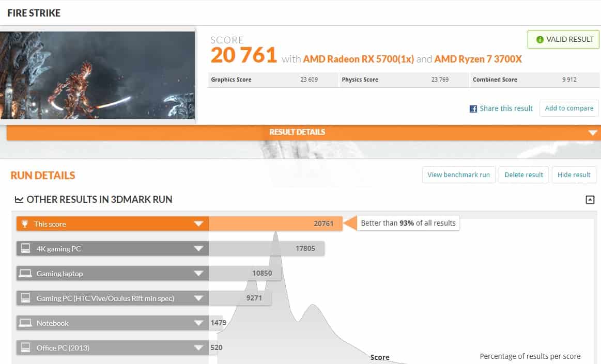This screenshot has height=364, width=601.
Task: Collapse the Other Results in 3DMark Run panel
Action: pyautogui.click(x=590, y=200)
